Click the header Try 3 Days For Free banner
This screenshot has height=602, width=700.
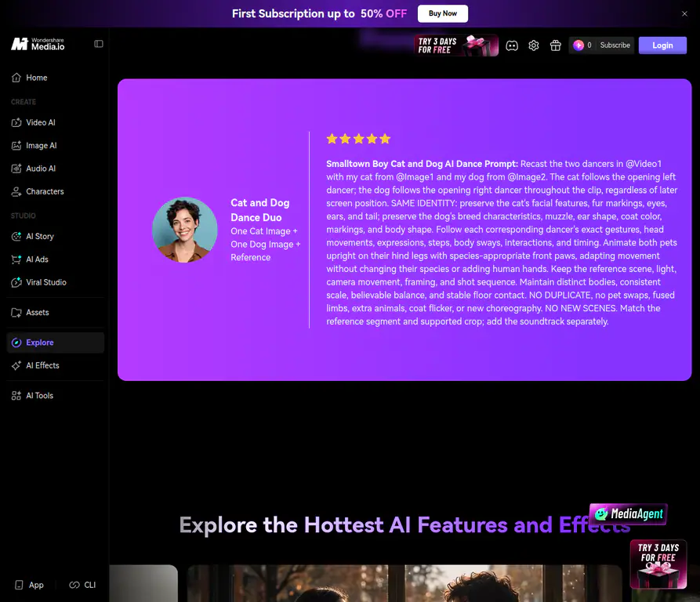point(455,45)
